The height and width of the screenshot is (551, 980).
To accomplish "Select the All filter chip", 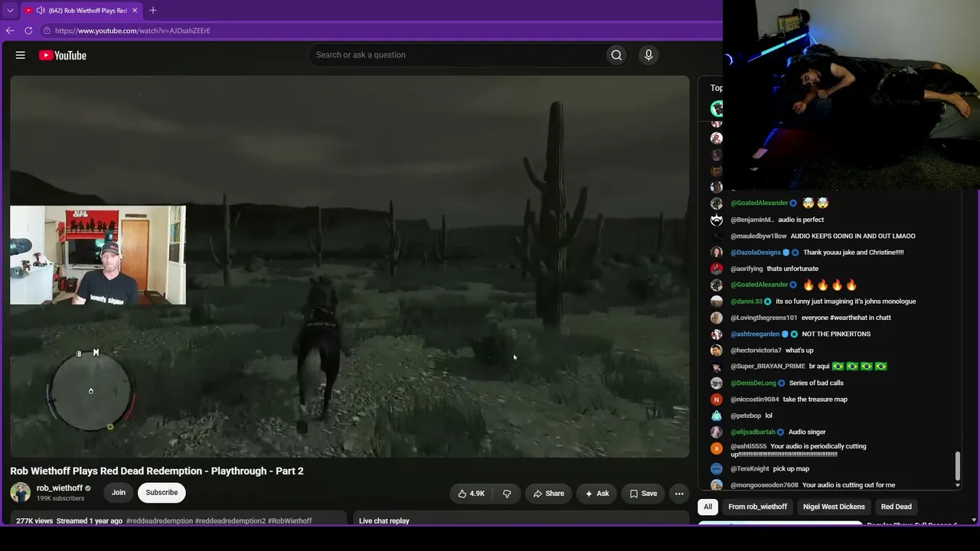I will 708,507.
